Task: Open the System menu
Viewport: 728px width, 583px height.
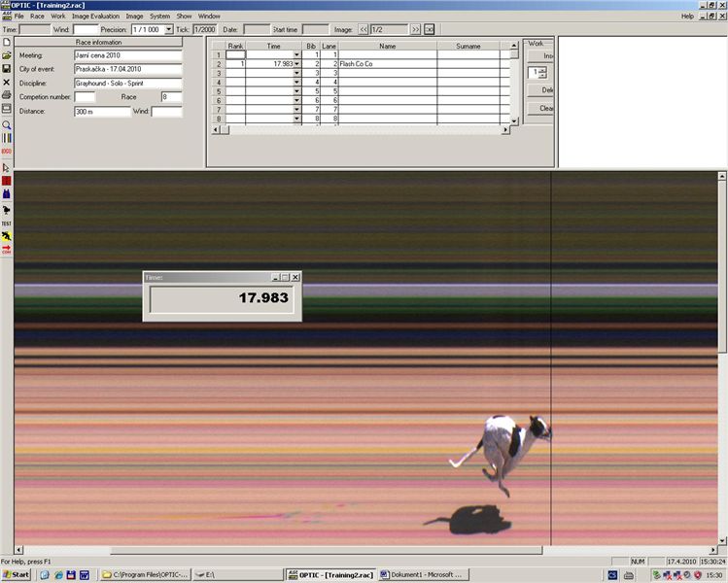Action: [159, 16]
